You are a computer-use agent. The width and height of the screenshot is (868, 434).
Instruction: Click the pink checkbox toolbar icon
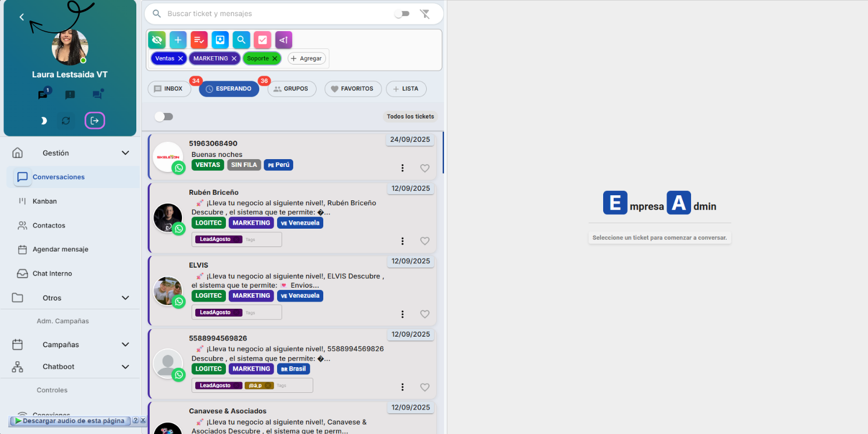click(x=263, y=40)
